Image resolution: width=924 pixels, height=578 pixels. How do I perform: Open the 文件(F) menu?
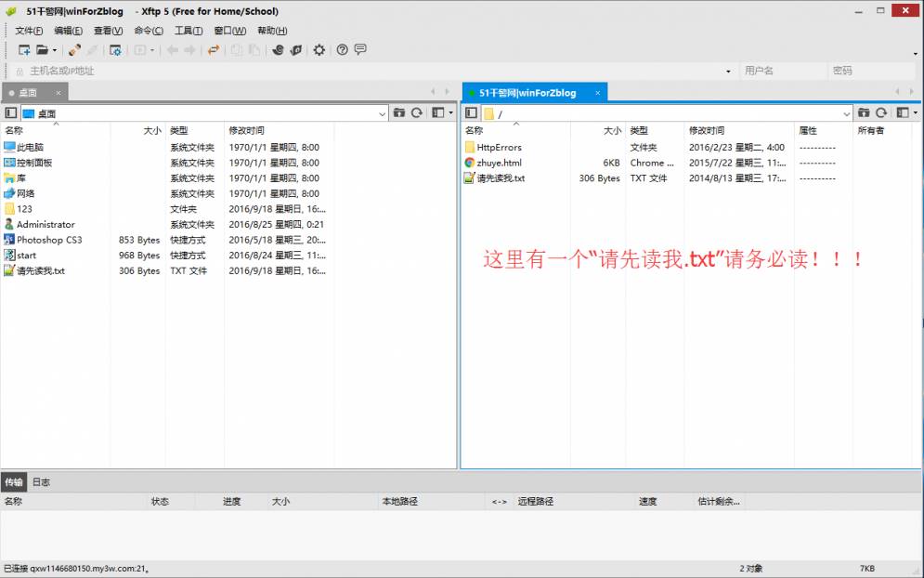coord(28,31)
